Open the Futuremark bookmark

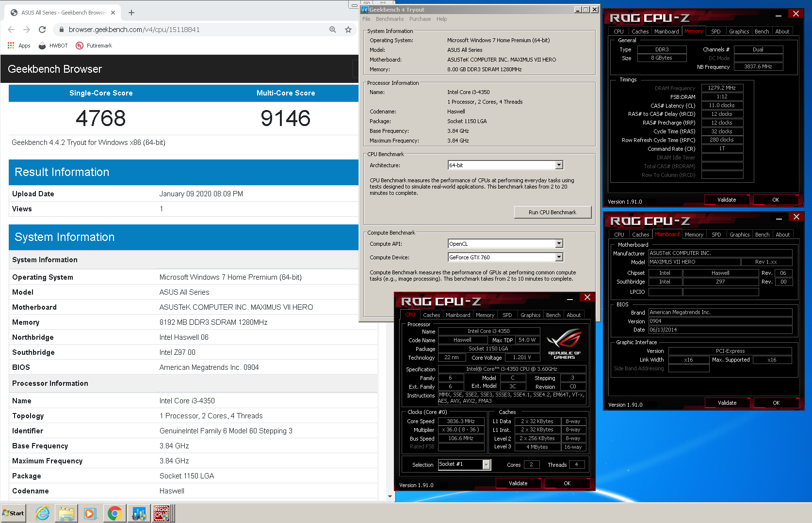tap(94, 46)
